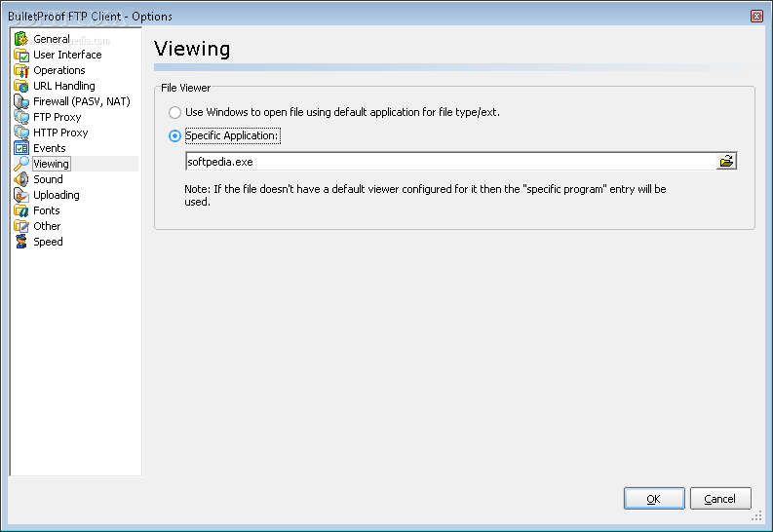Click the Sound speaker icon

21,179
